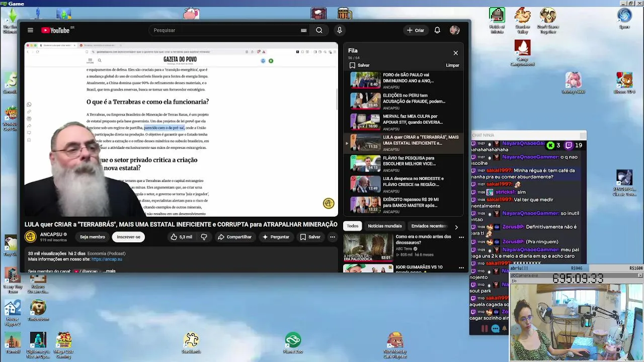This screenshot has height=362, width=644.
Task: Open the Not Monday Cafe Playlist shortcut
Action: click(x=395, y=345)
